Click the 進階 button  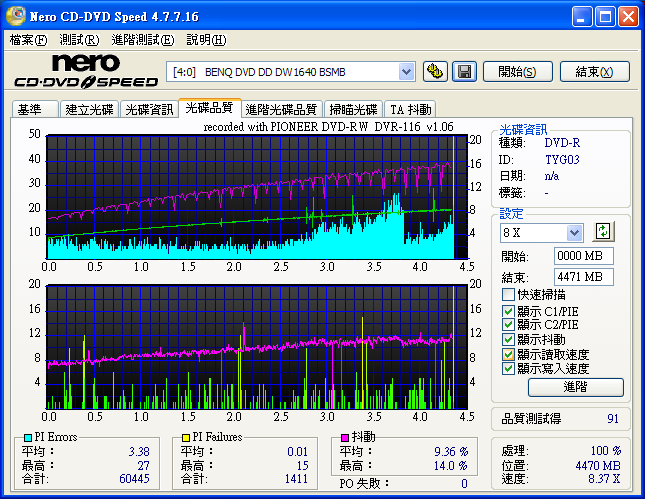point(575,387)
